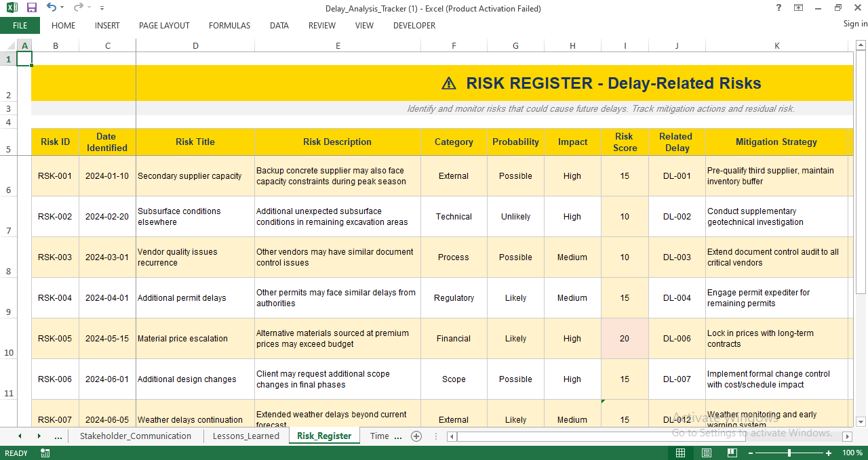Click the Save icon on Quick Access Toolbar

pyautogui.click(x=30, y=7)
